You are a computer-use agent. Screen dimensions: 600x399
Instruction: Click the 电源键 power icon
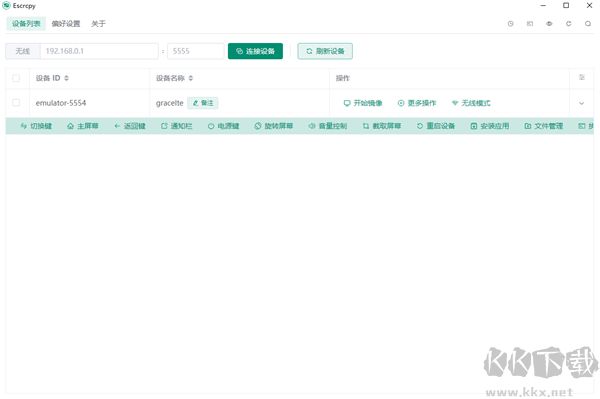[211, 126]
